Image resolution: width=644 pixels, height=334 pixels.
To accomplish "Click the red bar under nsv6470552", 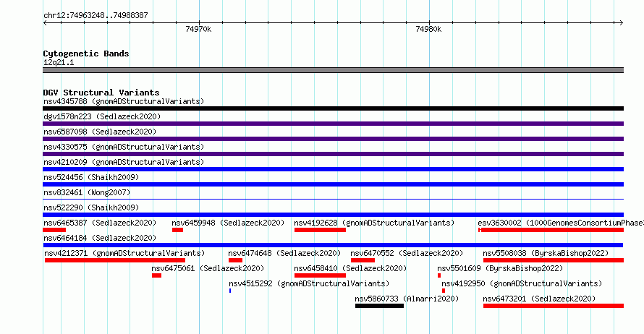I will [363, 260].
